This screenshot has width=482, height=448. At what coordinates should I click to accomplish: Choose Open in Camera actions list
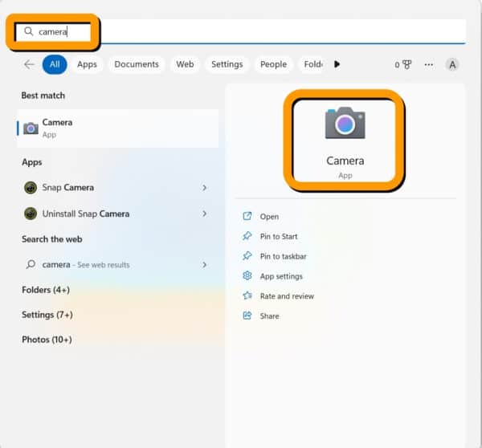coord(269,217)
